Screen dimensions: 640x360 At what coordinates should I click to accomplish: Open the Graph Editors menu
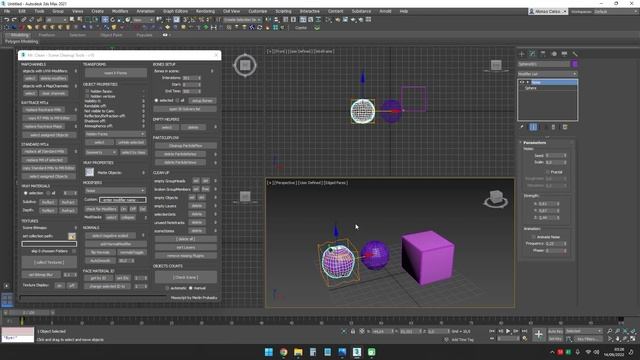[x=176, y=11]
